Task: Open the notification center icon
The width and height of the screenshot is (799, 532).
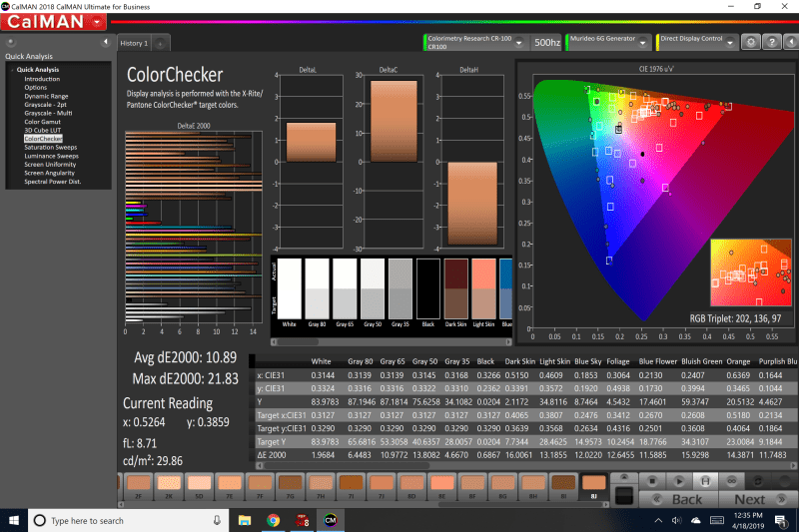Action: 780,520
